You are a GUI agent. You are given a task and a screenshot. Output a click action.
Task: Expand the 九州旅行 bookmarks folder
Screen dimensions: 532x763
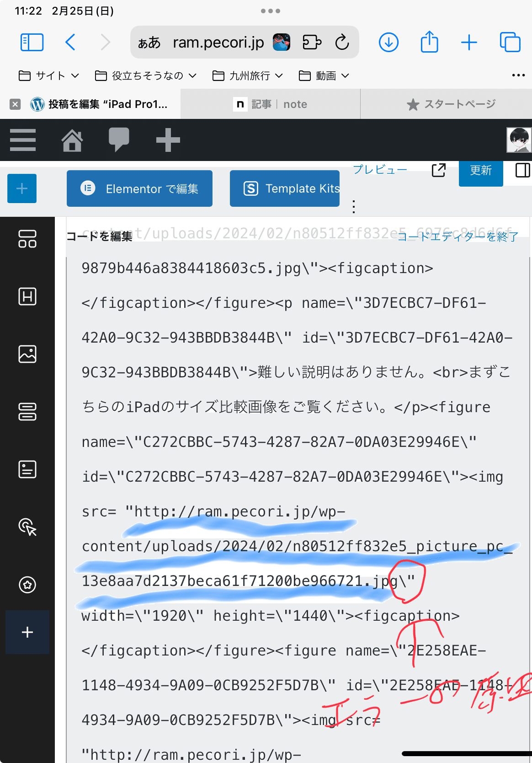pos(248,76)
